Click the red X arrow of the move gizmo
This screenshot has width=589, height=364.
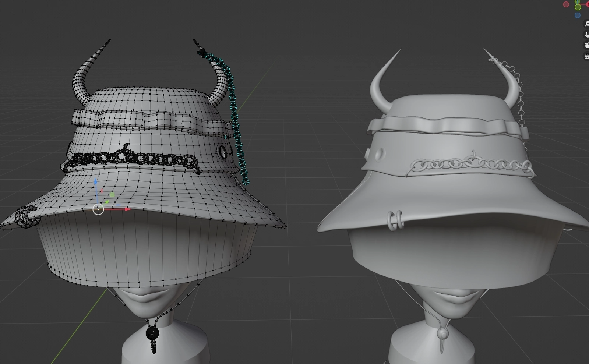coord(127,209)
